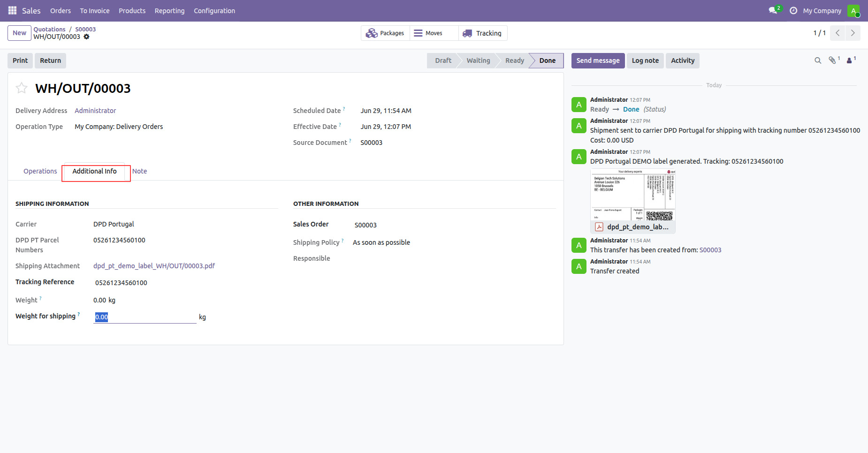This screenshot has width=868, height=453.
Task: Open the conversations chat icon
Action: [773, 10]
